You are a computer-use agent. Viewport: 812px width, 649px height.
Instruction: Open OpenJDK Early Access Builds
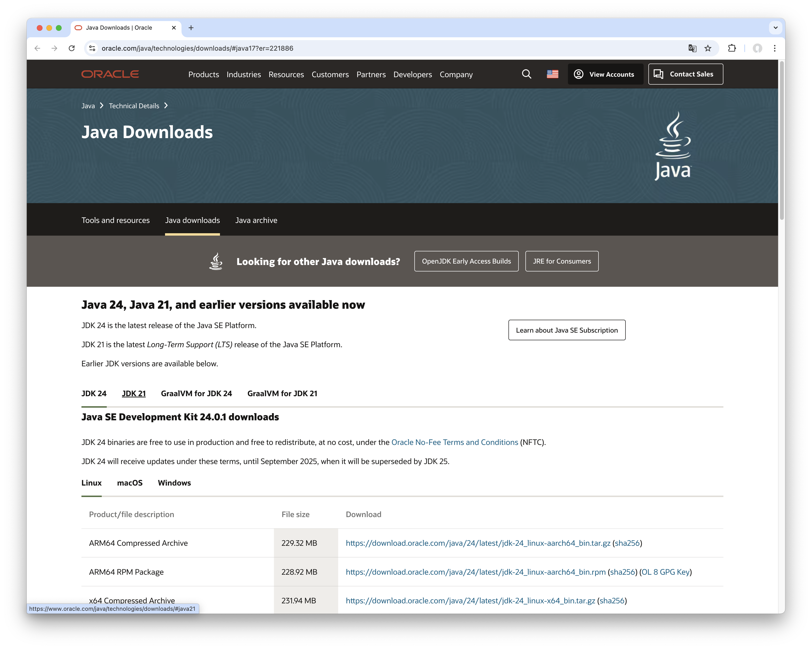(466, 261)
